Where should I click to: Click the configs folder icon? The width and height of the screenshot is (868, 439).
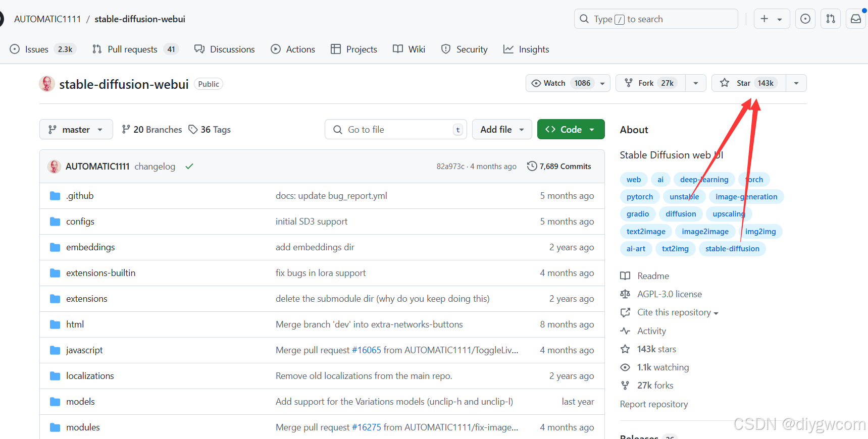pos(55,222)
